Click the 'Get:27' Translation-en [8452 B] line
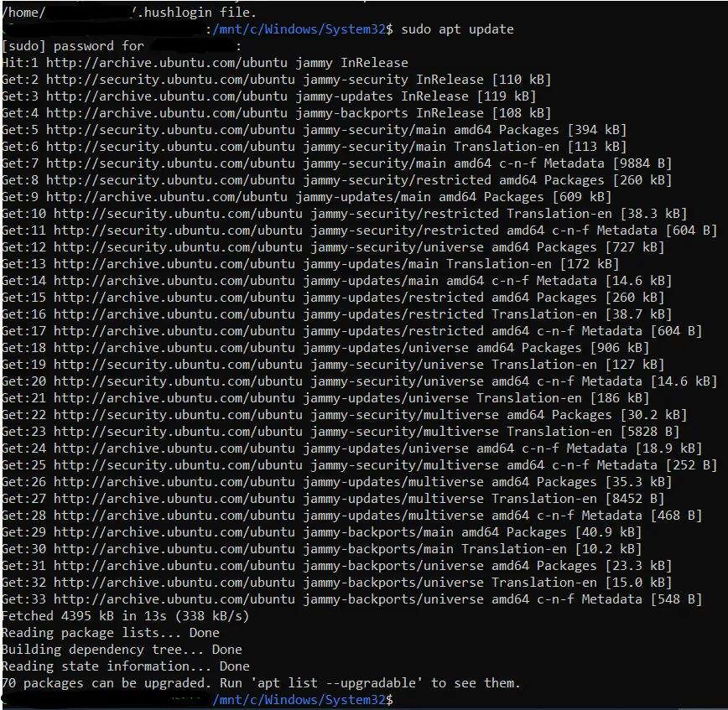 pos(333,499)
